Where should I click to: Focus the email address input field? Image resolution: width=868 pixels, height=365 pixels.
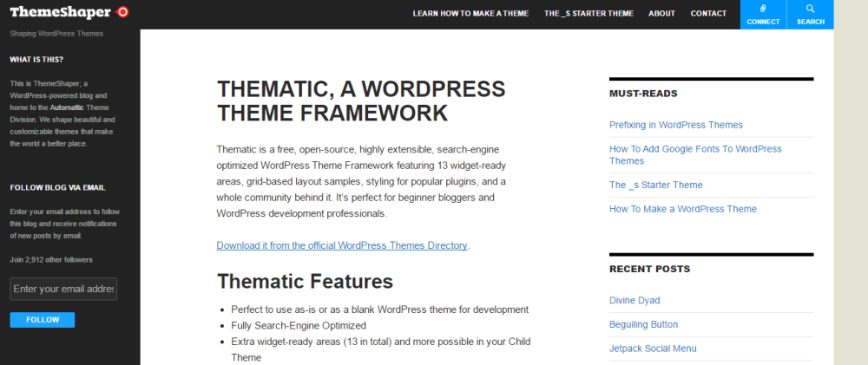(63, 289)
